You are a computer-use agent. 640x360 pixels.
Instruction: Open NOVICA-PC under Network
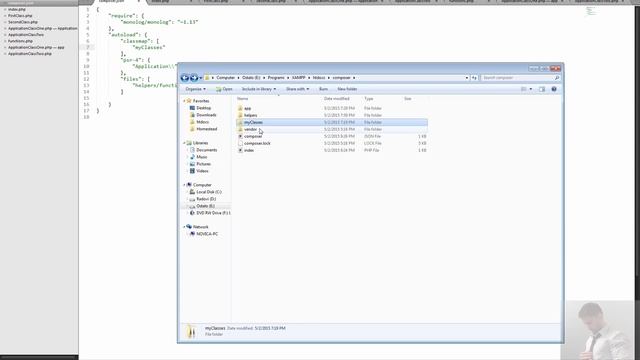[207, 234]
